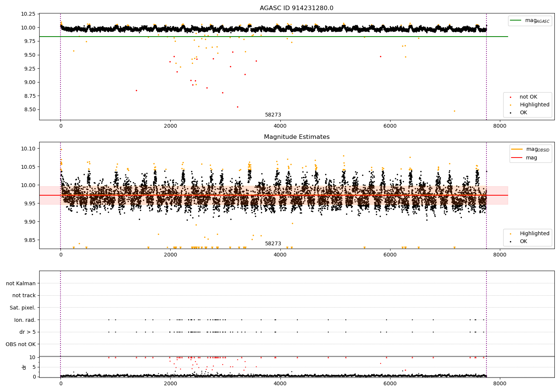Click the red line sample next to 'mag'

[x=517, y=158]
